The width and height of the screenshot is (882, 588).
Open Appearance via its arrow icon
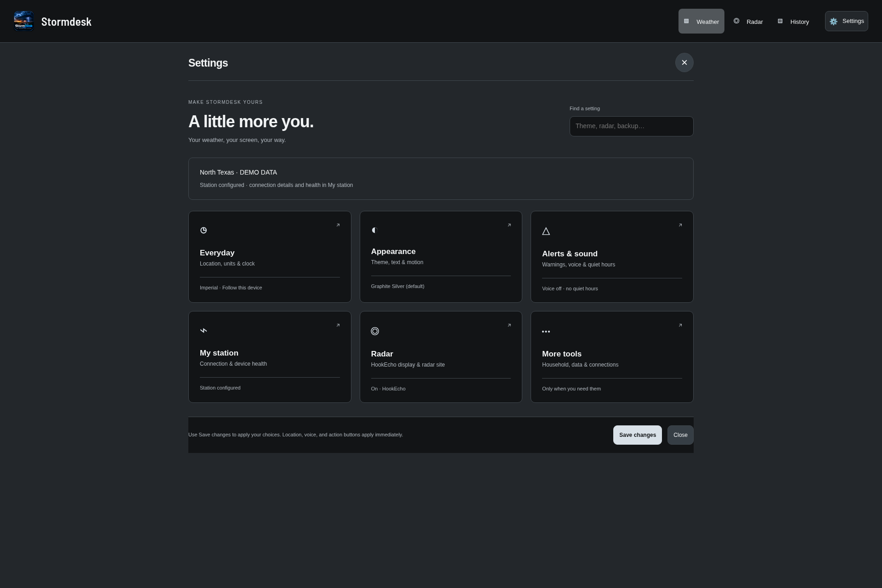[509, 225]
